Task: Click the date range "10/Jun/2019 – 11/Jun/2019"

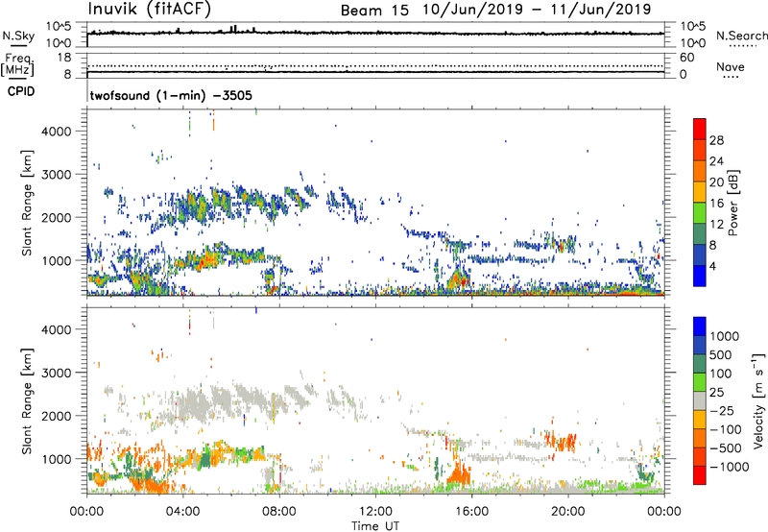Action: click(x=537, y=10)
